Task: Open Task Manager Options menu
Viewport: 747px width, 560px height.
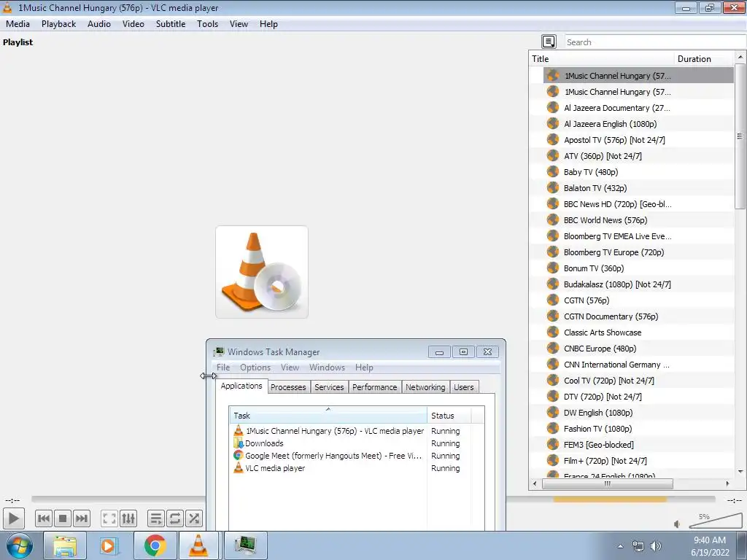Action: [255, 367]
